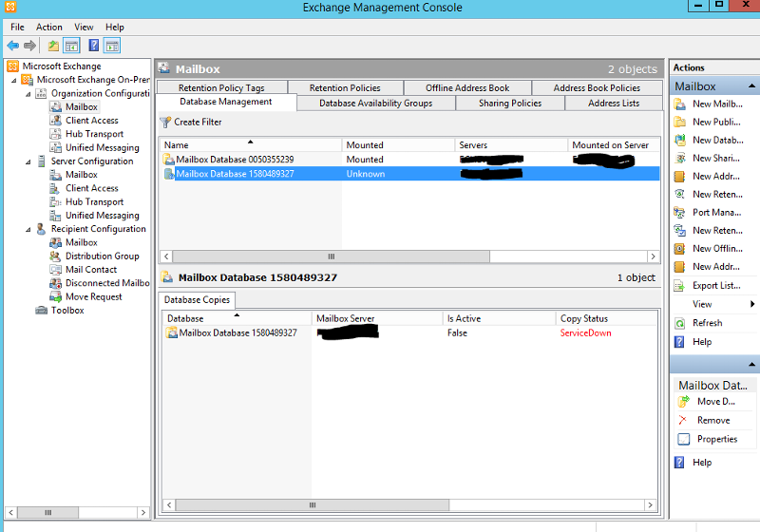The width and height of the screenshot is (760, 532).
Task: Select Hub Transport under Server Configuration
Action: point(94,202)
